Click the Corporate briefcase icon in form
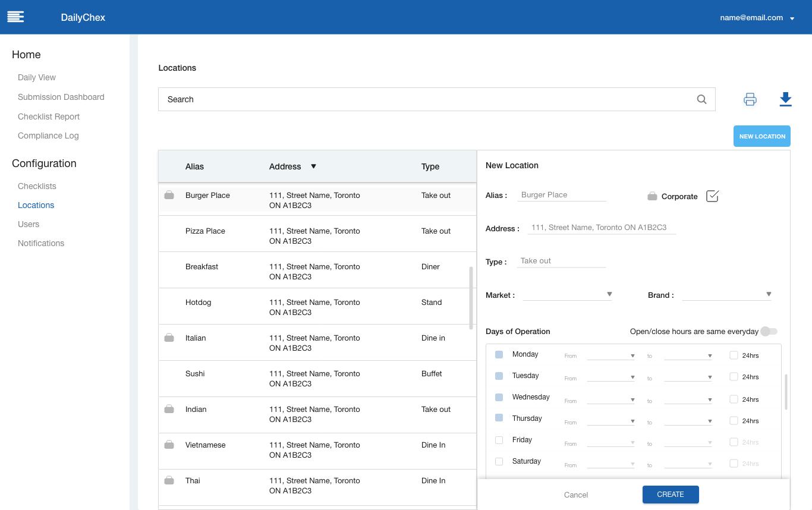 (653, 196)
